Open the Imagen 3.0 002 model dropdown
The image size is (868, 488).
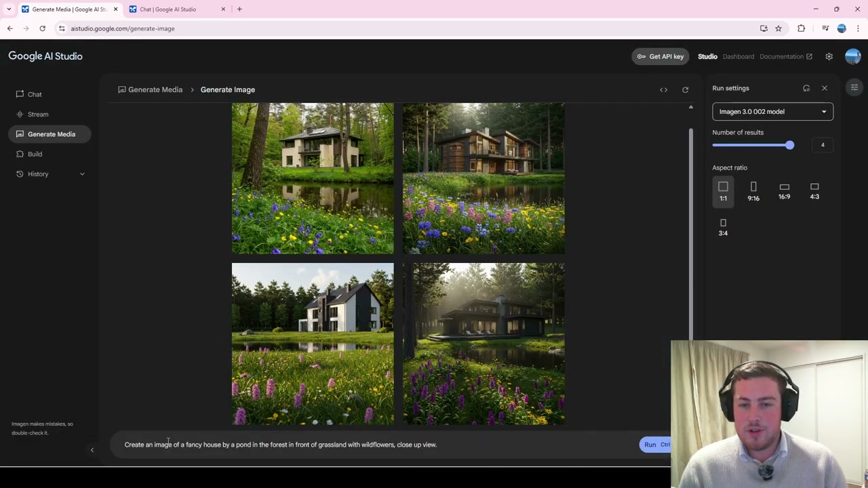pos(772,112)
